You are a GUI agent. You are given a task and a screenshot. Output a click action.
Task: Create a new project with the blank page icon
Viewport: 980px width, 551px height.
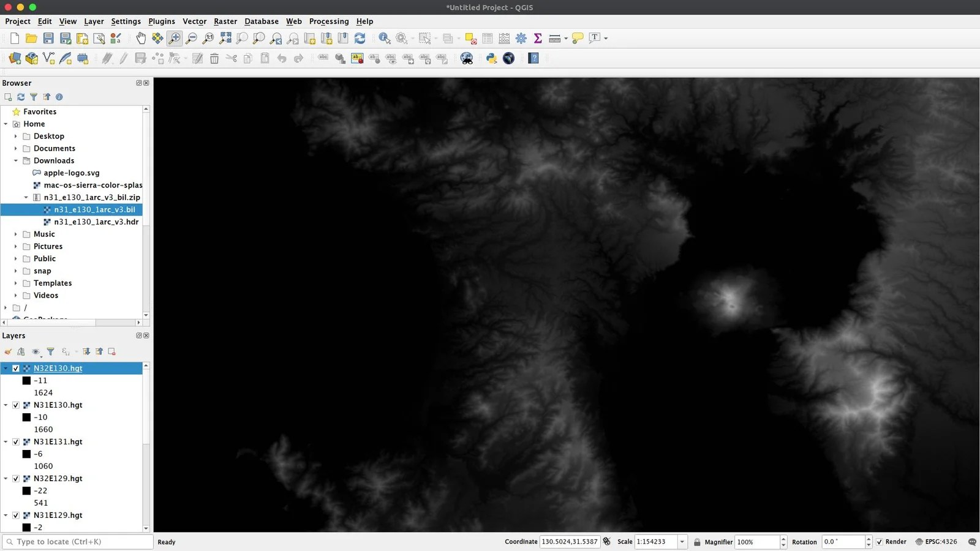point(15,39)
